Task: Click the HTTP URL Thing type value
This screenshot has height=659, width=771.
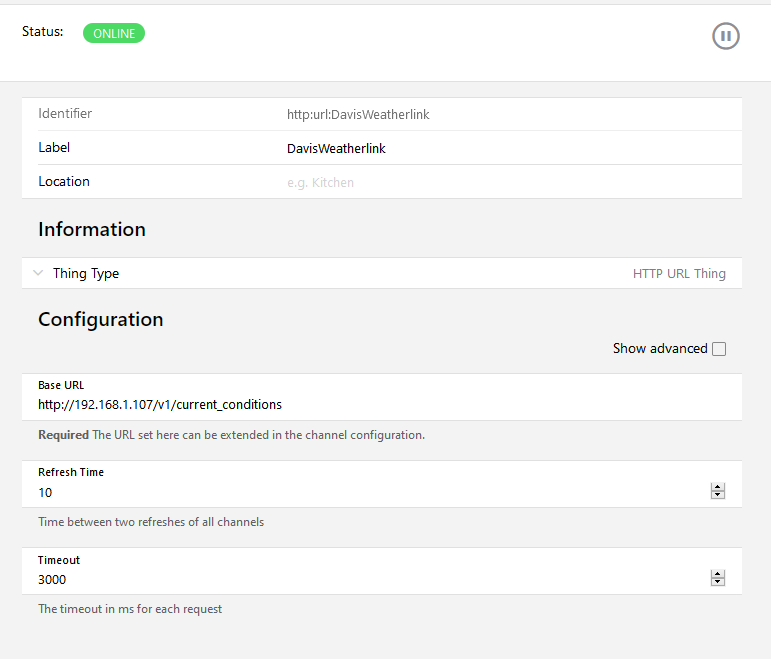Action: [x=679, y=273]
